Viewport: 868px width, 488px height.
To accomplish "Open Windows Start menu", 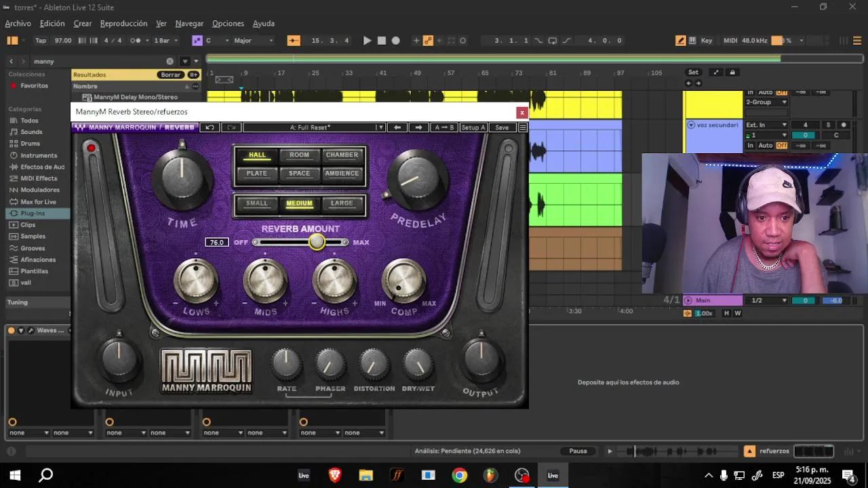I will pyautogui.click(x=15, y=475).
